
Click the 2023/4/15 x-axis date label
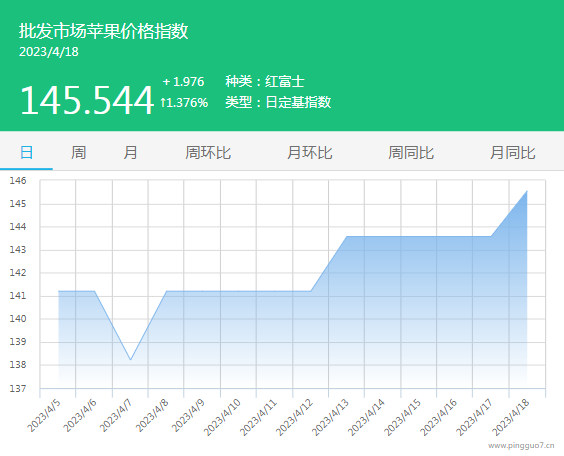coord(402,417)
